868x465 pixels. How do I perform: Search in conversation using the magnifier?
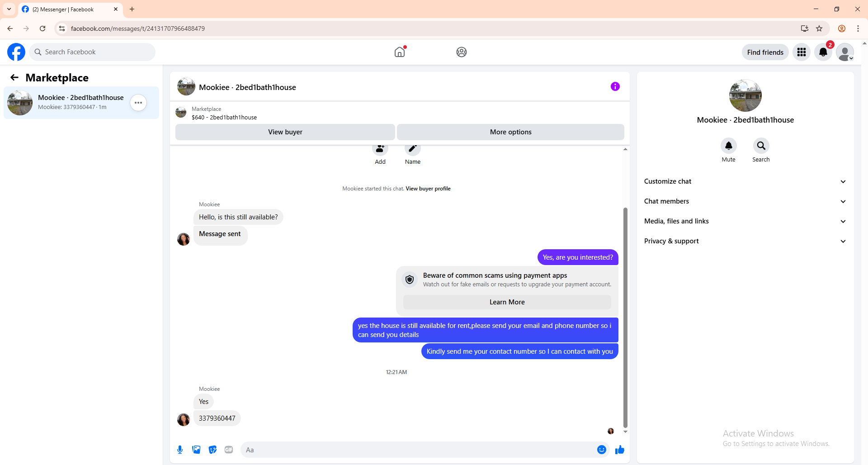point(761,146)
